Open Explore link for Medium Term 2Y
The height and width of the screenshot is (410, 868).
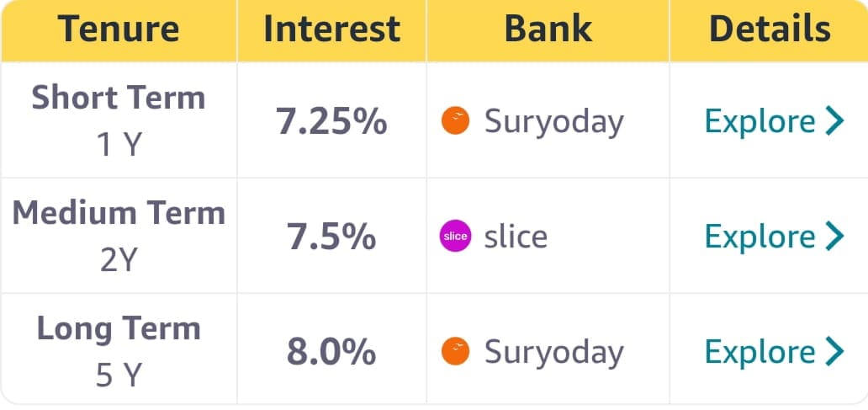[759, 237]
